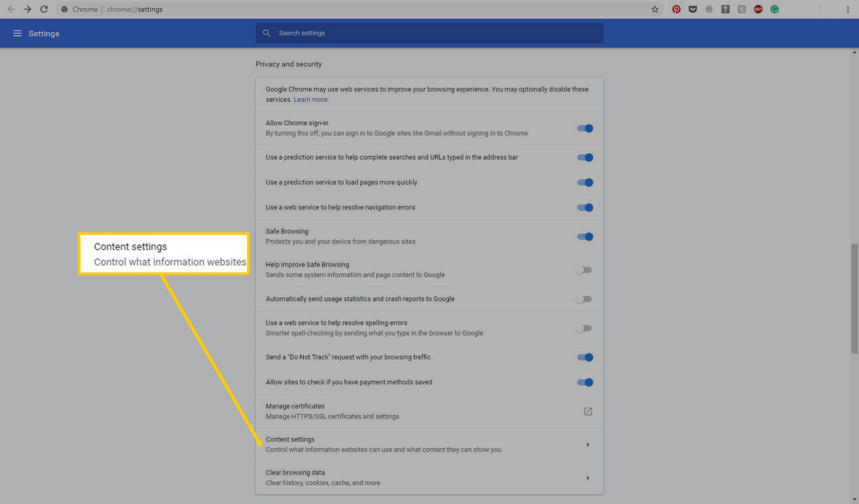Click the Learn more link

[311, 100]
